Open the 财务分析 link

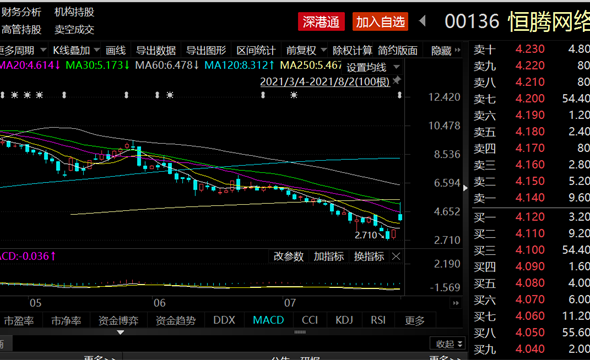[21, 12]
